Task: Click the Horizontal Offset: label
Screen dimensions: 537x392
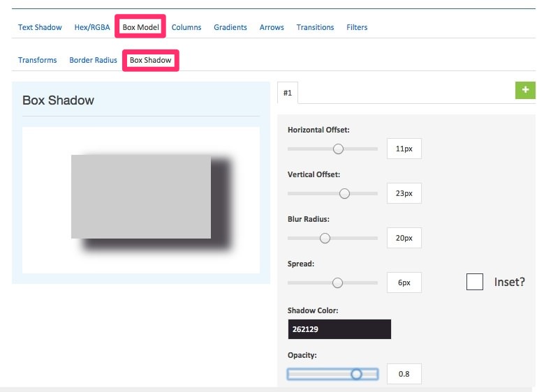Action: (x=318, y=130)
